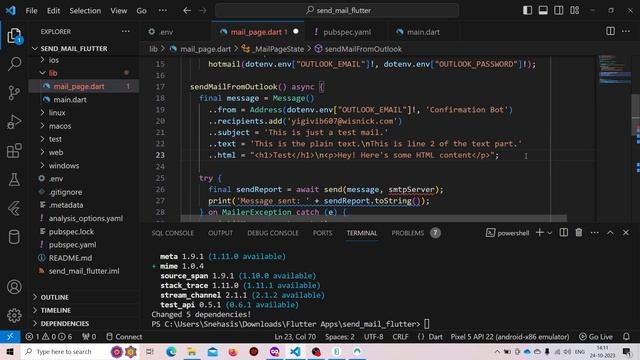Kill terminal with trash icon
The height and width of the screenshot is (360, 640).
[579, 233]
